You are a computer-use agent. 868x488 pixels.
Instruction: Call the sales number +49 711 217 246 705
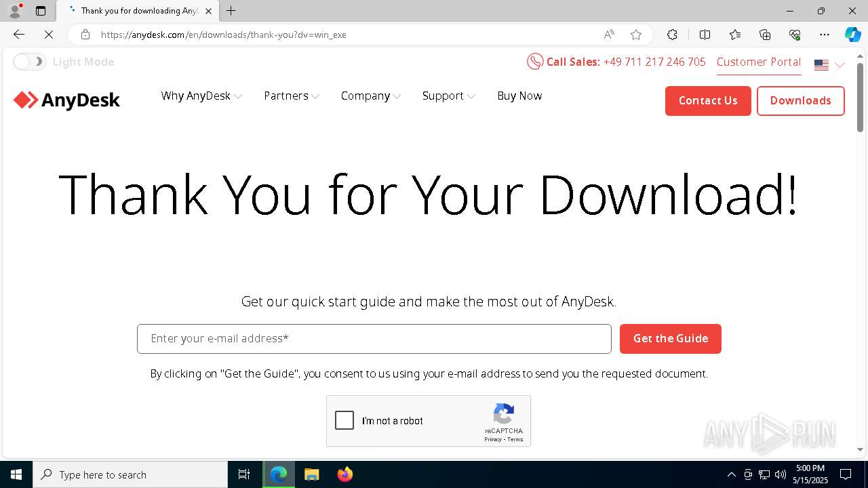click(654, 62)
